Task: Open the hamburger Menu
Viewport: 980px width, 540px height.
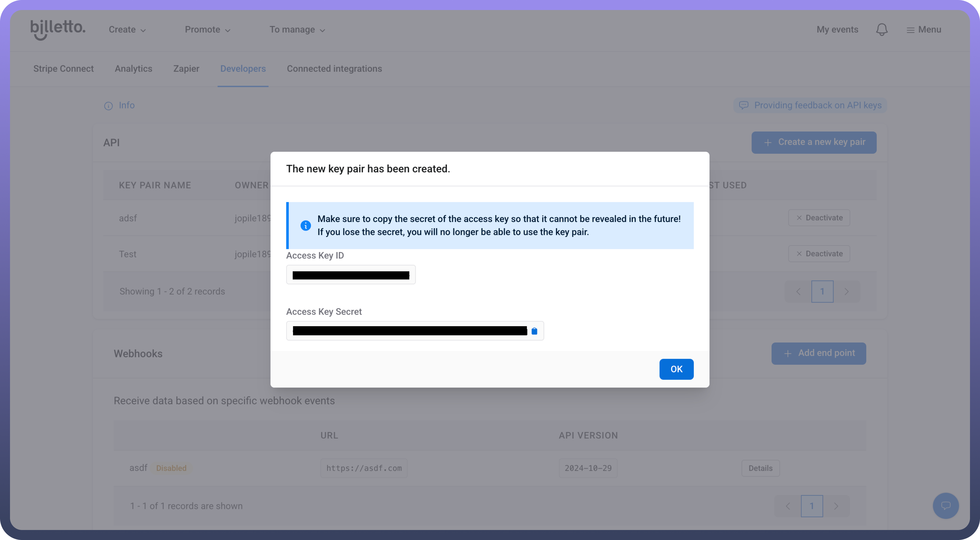Action: coord(924,30)
